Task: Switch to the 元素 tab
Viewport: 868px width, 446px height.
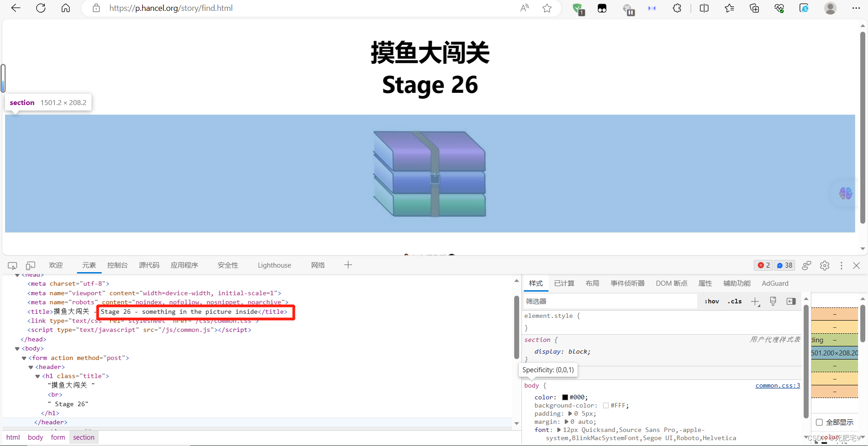Action: [x=89, y=265]
